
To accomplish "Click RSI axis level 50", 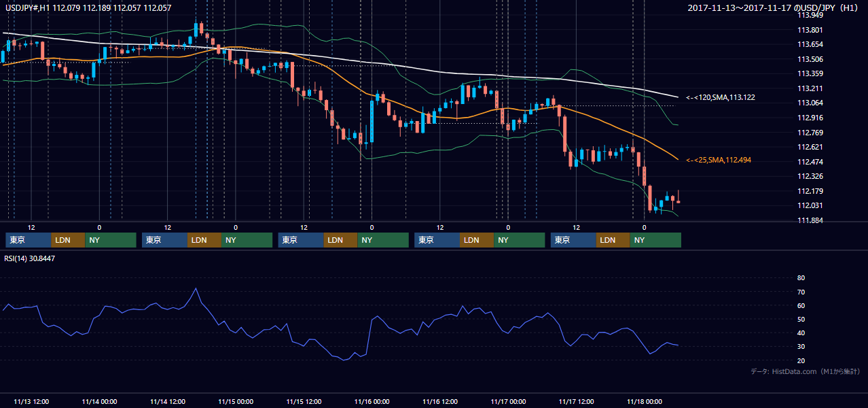I will [801, 319].
